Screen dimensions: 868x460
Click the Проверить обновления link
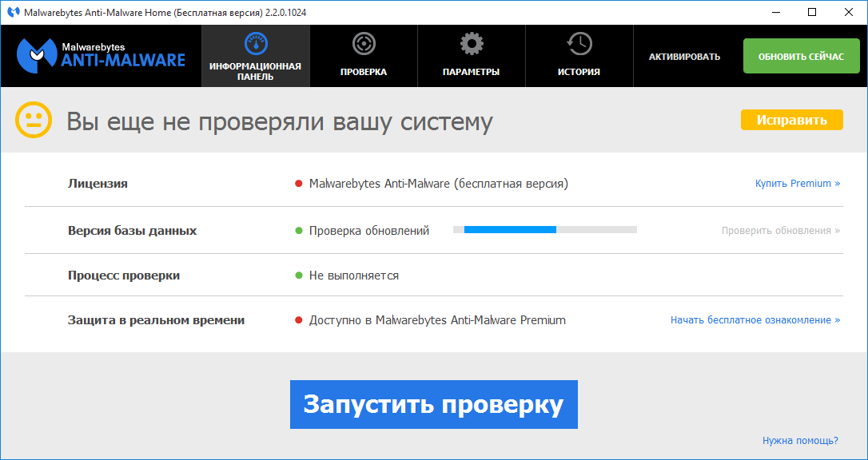[x=781, y=231]
